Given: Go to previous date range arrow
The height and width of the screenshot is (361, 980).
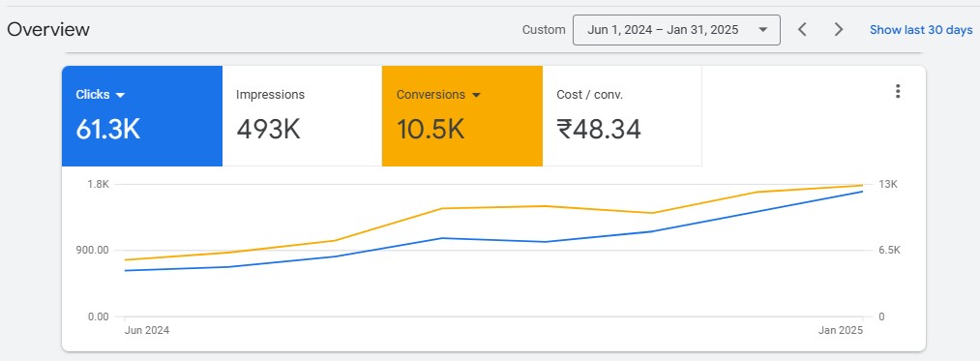Looking at the screenshot, I should click(x=803, y=29).
